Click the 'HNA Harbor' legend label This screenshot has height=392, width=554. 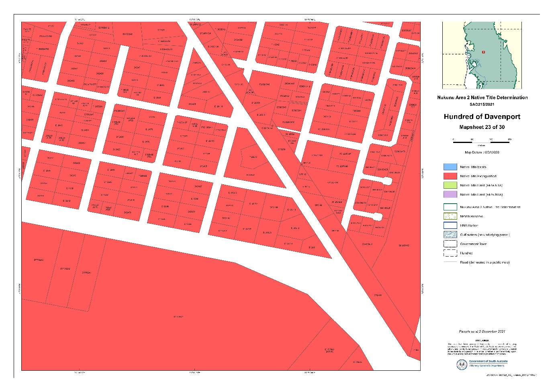[469, 225]
